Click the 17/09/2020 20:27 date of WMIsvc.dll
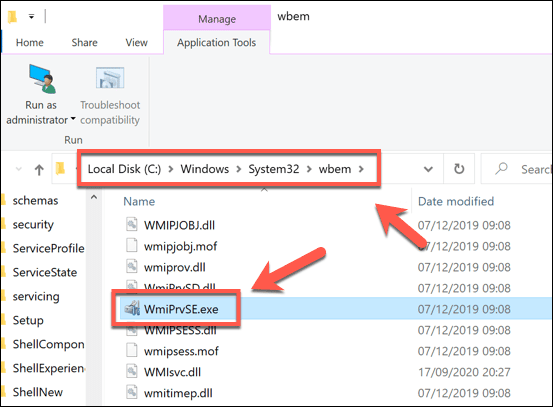The width and height of the screenshot is (553, 407). (464, 372)
